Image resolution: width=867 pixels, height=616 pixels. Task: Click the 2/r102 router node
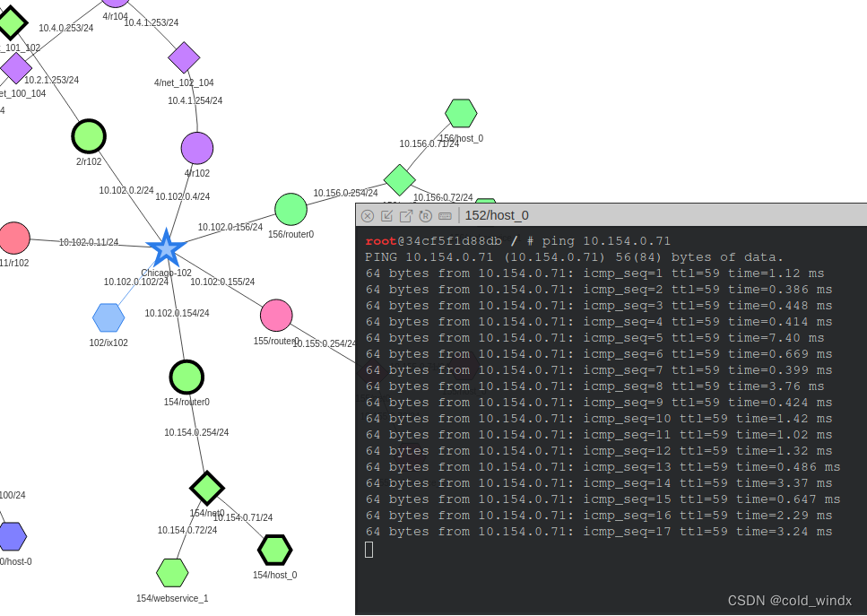[88, 135]
